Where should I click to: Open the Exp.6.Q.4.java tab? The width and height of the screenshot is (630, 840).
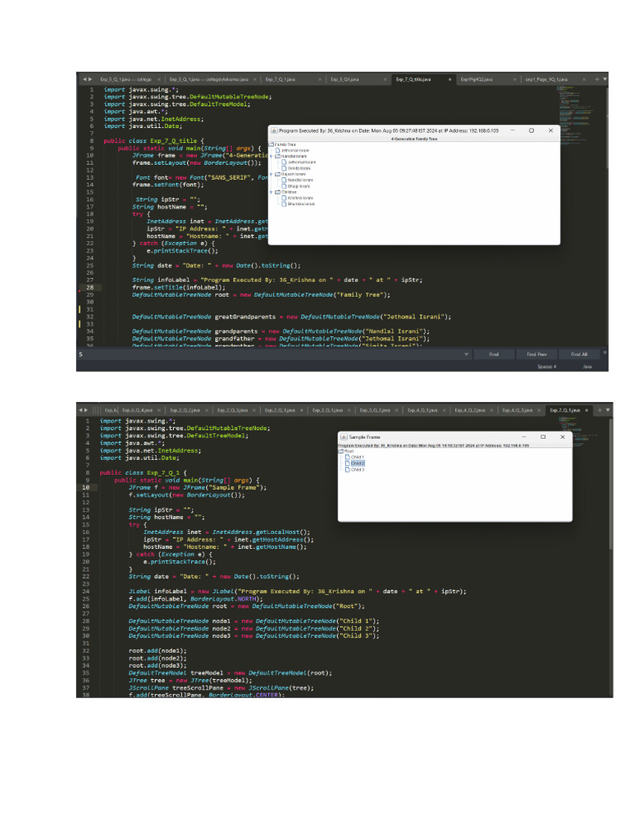[x=137, y=410]
